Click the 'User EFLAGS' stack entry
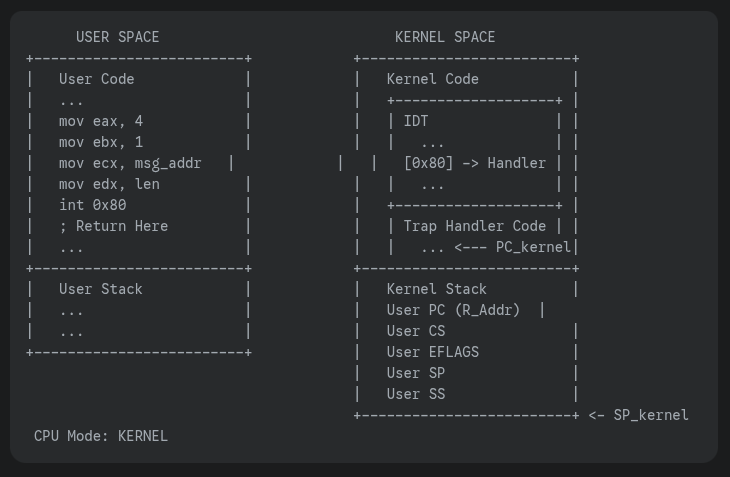Image resolution: width=730 pixels, height=477 pixels. click(433, 352)
